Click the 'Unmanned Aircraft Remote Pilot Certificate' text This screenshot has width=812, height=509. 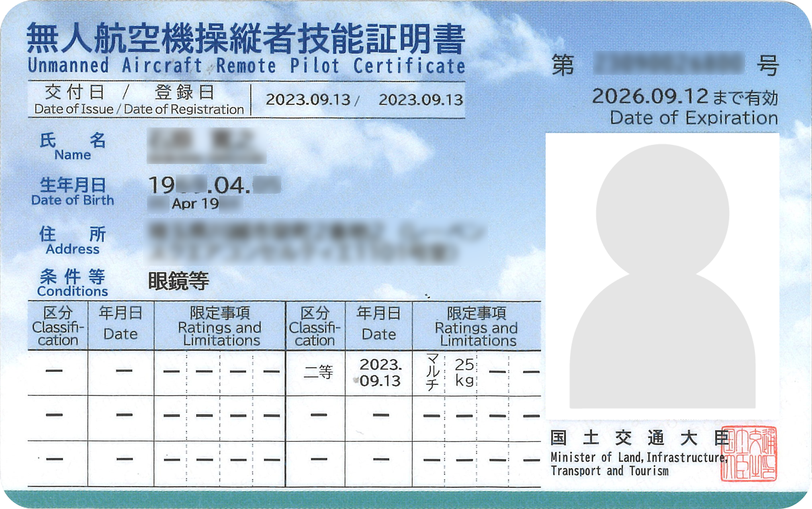pyautogui.click(x=246, y=66)
